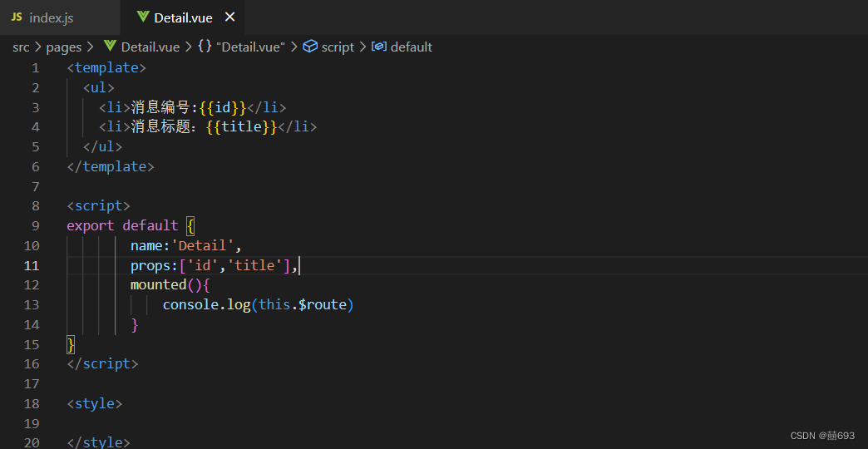Click the opening <ul> tag

coord(99,87)
